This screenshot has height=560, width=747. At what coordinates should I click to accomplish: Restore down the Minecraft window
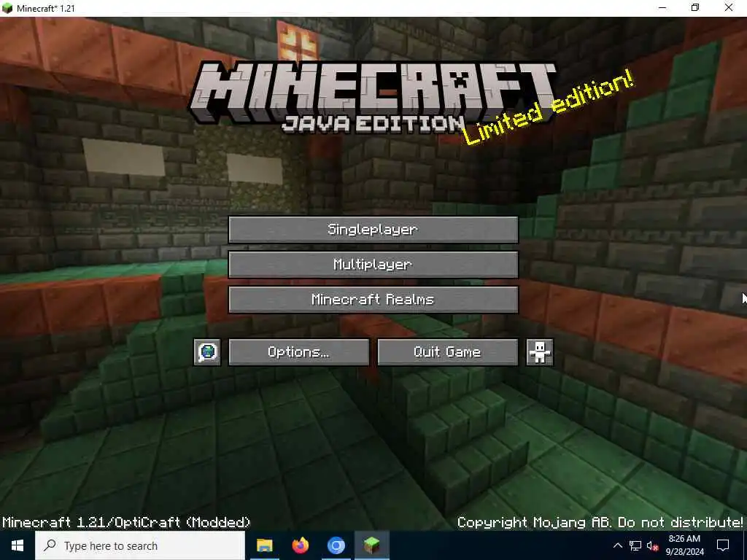tap(695, 8)
